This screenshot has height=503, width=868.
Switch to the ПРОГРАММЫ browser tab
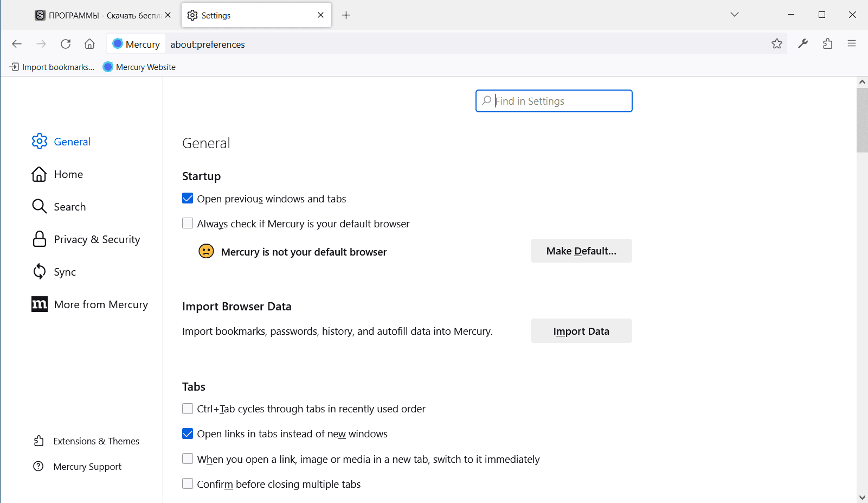(x=98, y=15)
